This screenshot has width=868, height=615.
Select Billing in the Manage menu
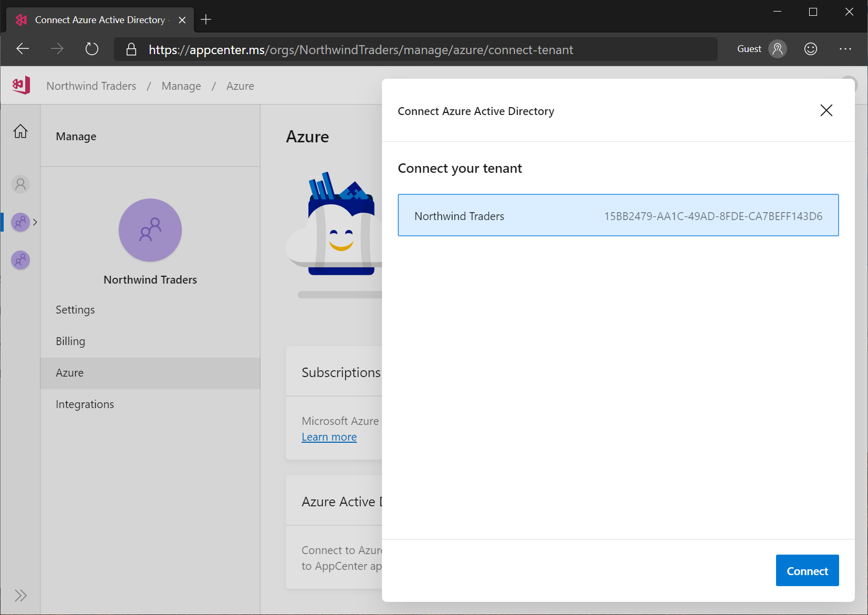[70, 341]
